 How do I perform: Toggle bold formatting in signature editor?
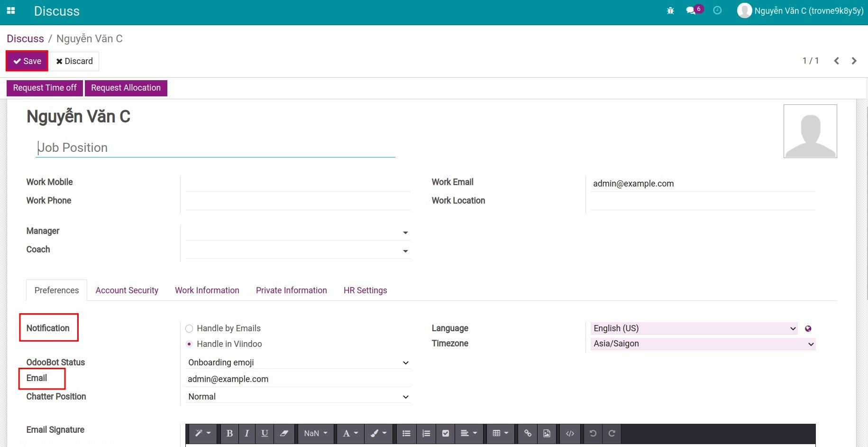click(x=229, y=433)
